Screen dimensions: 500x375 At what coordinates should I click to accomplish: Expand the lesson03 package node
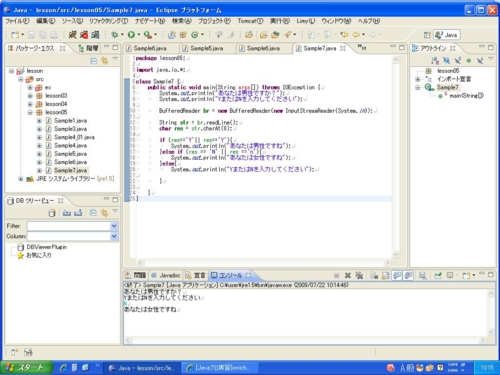pos(30,96)
